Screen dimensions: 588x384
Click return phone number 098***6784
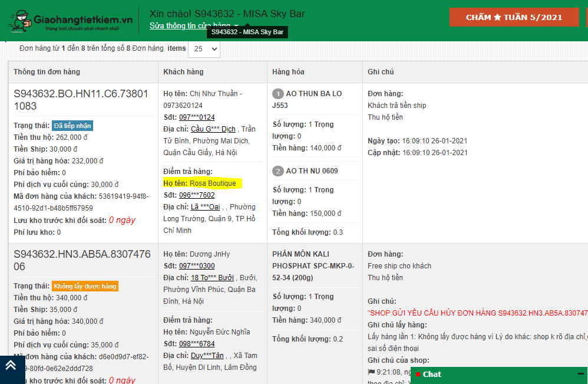(197, 344)
